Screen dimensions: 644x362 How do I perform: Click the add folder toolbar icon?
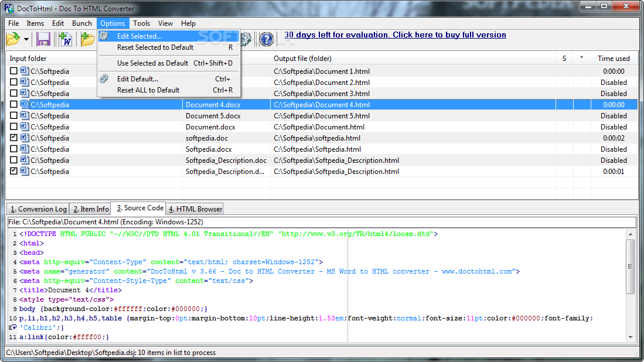[x=87, y=39]
